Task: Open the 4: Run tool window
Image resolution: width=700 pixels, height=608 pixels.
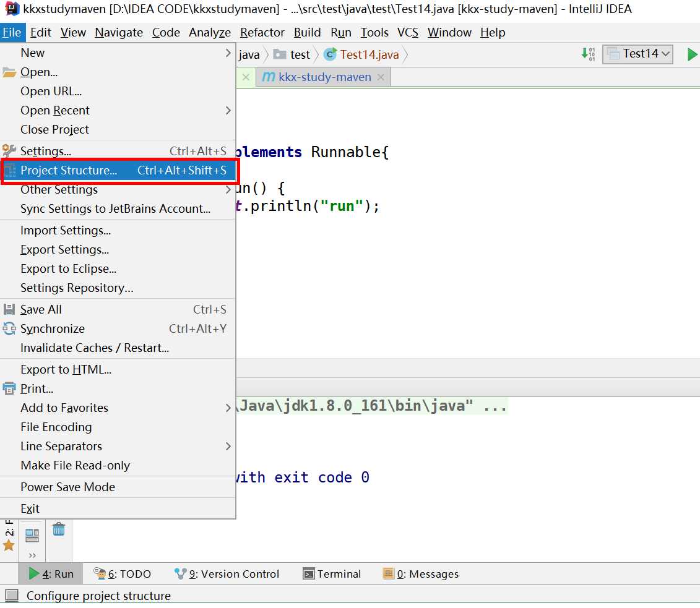Action: coord(51,573)
